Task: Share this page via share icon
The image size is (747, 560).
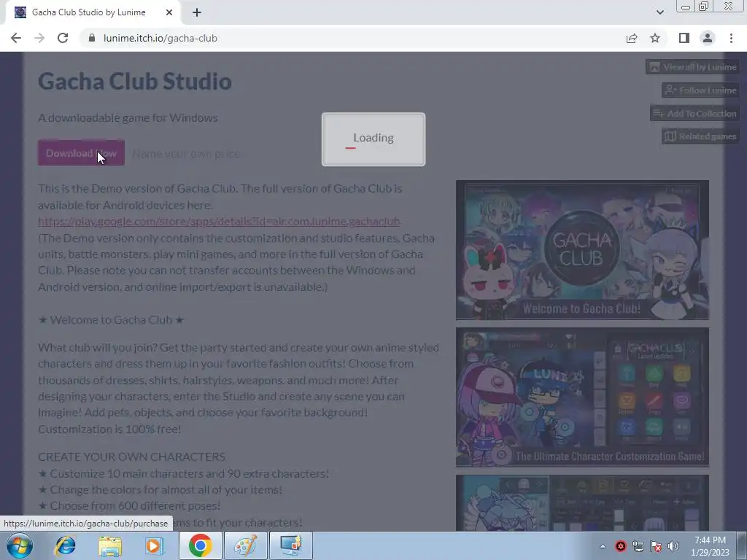Action: pyautogui.click(x=632, y=38)
